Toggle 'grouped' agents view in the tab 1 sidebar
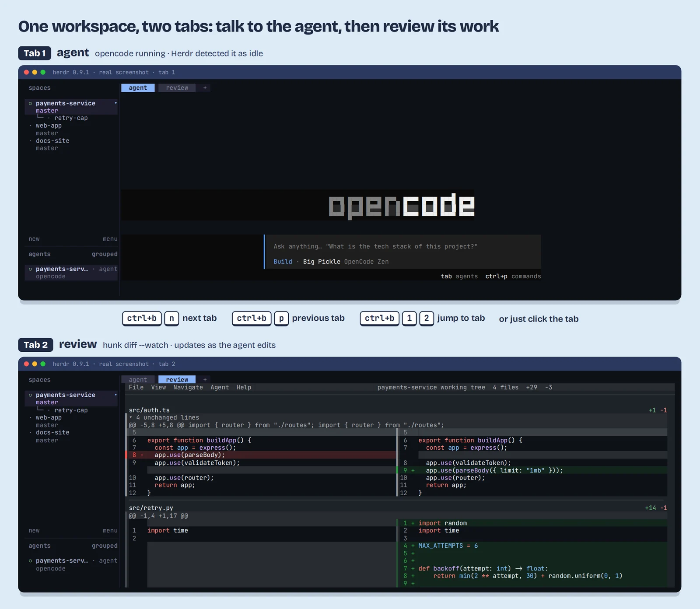The height and width of the screenshot is (609, 700). [x=105, y=254]
